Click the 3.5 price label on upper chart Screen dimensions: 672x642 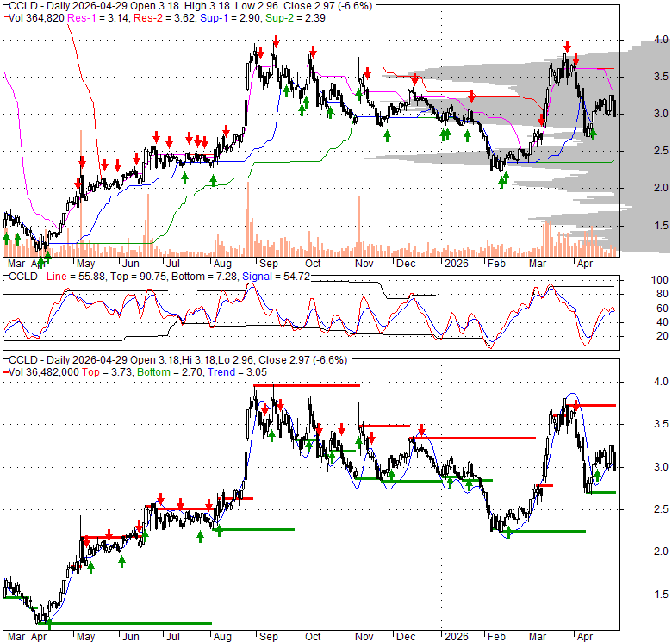pyautogui.click(x=662, y=77)
